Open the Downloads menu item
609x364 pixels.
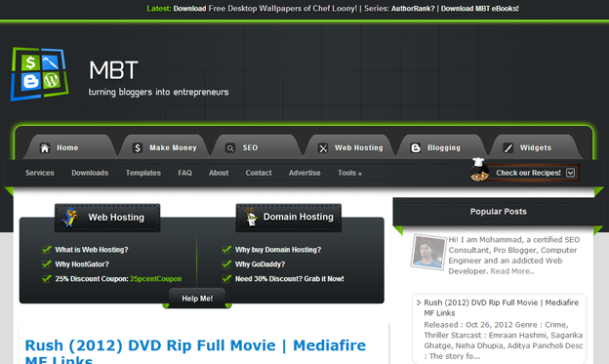click(90, 173)
